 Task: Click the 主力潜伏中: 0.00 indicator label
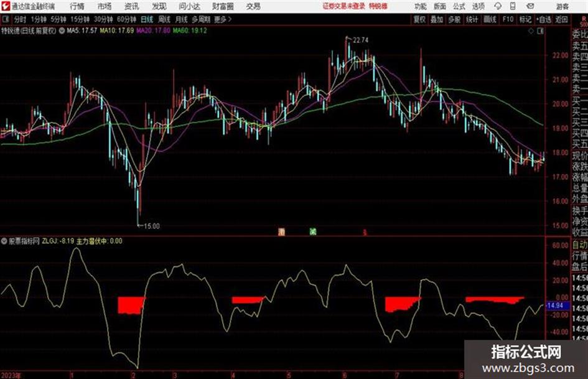(100, 241)
